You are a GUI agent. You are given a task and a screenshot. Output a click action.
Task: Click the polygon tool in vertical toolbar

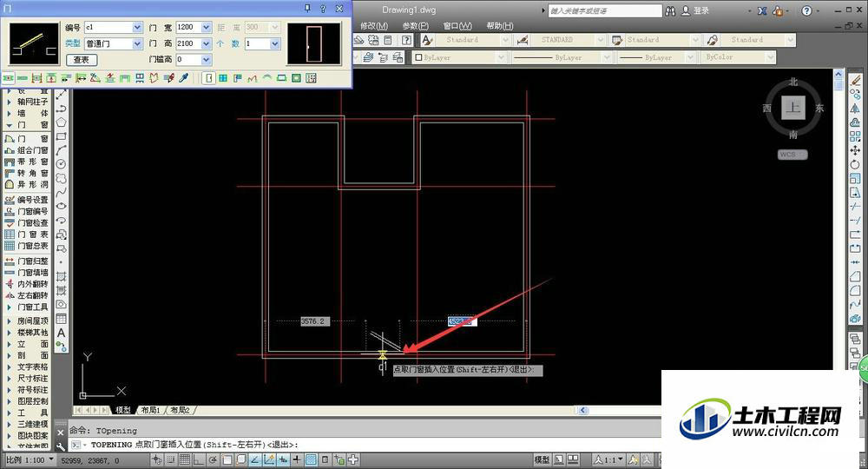(x=62, y=122)
